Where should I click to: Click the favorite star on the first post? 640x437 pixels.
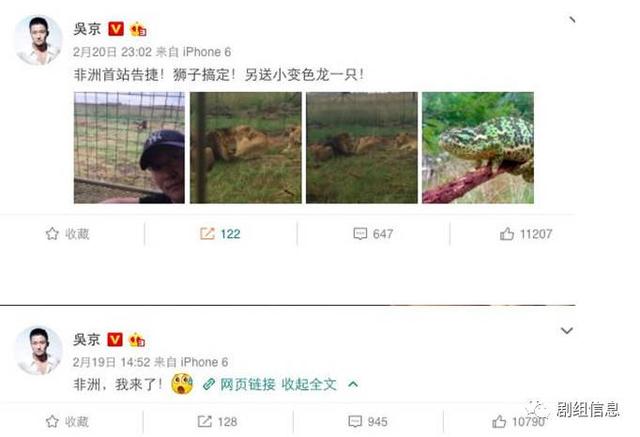click(x=52, y=234)
